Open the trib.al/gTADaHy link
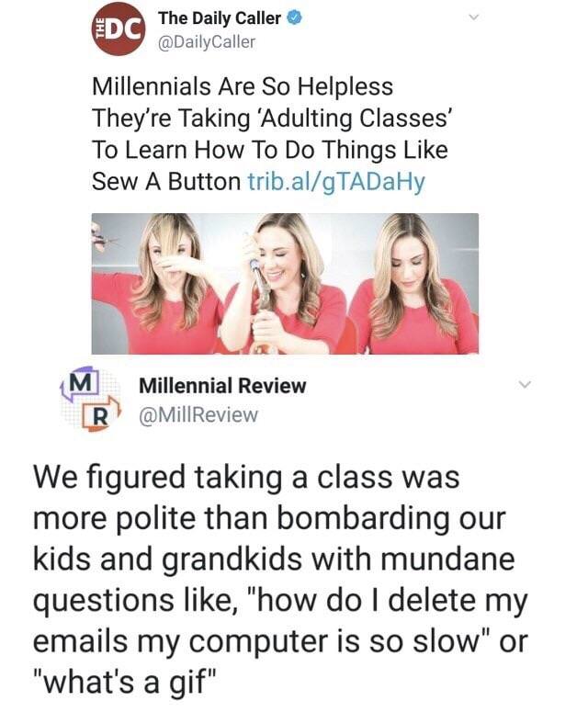Viewport: 588px width, 712px height. 336,182
